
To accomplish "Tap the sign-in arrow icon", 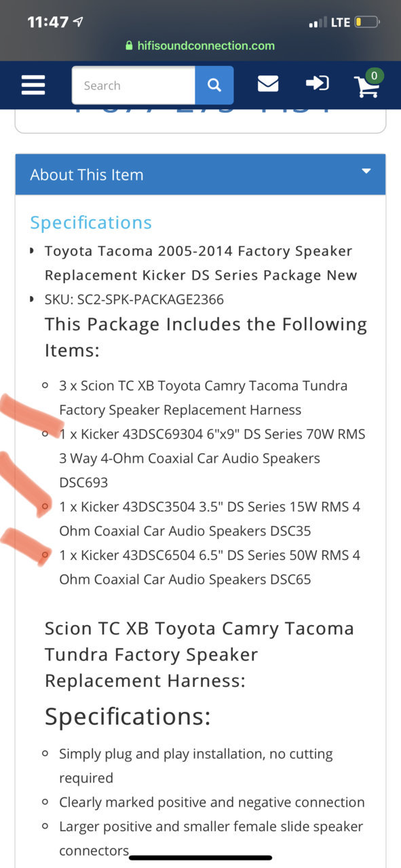I will pyautogui.click(x=317, y=83).
